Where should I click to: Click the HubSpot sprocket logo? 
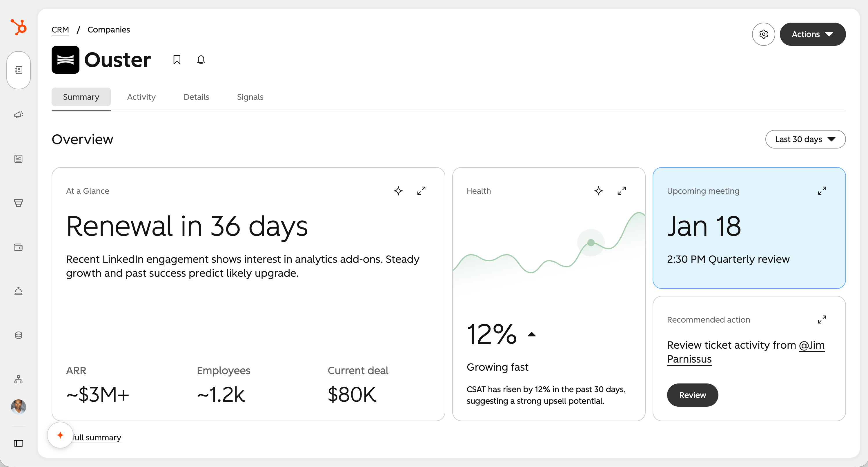tap(19, 27)
